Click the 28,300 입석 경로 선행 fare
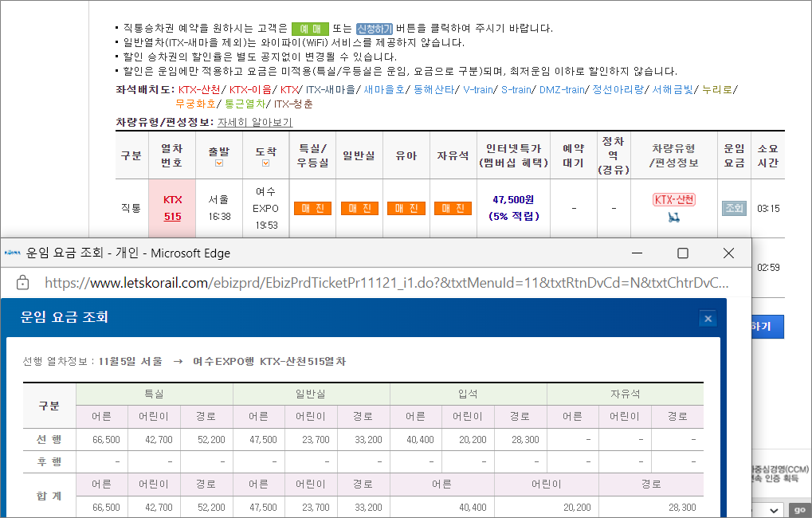The height and width of the screenshot is (518, 812). click(525, 440)
